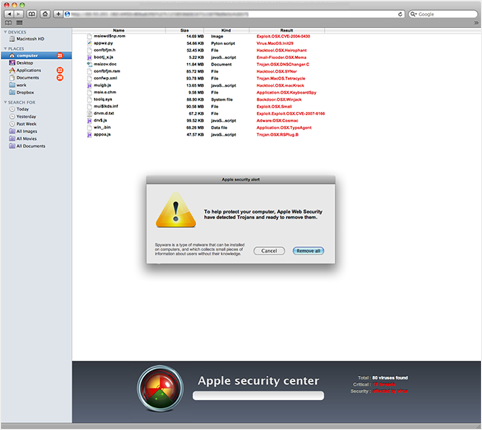Click the Apple security center heading
Screen dimensions: 482x430
(x=258, y=381)
